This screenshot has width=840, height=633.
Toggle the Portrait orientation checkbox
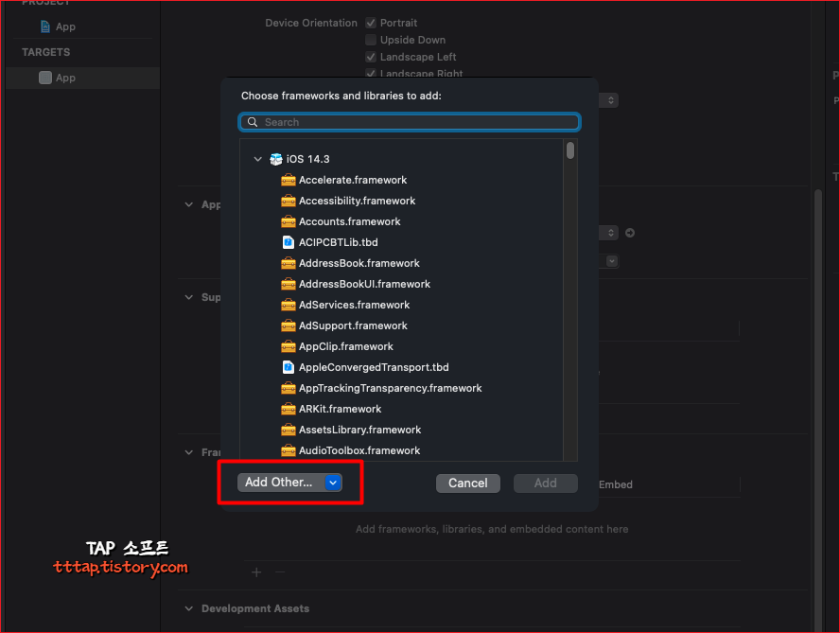point(371,23)
